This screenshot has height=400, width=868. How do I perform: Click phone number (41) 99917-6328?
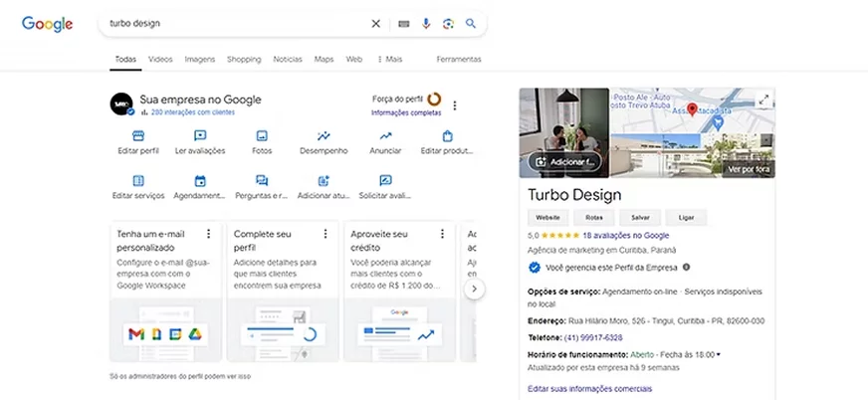[593, 337]
